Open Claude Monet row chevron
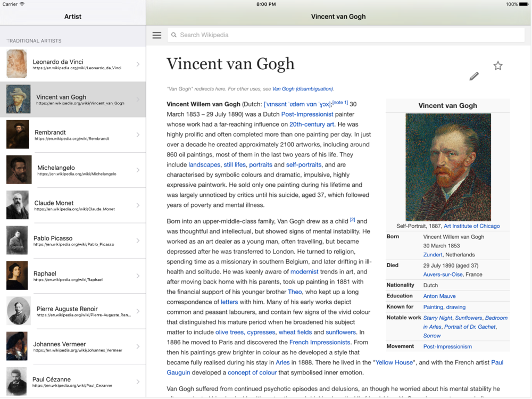The image size is (532, 399). click(138, 205)
